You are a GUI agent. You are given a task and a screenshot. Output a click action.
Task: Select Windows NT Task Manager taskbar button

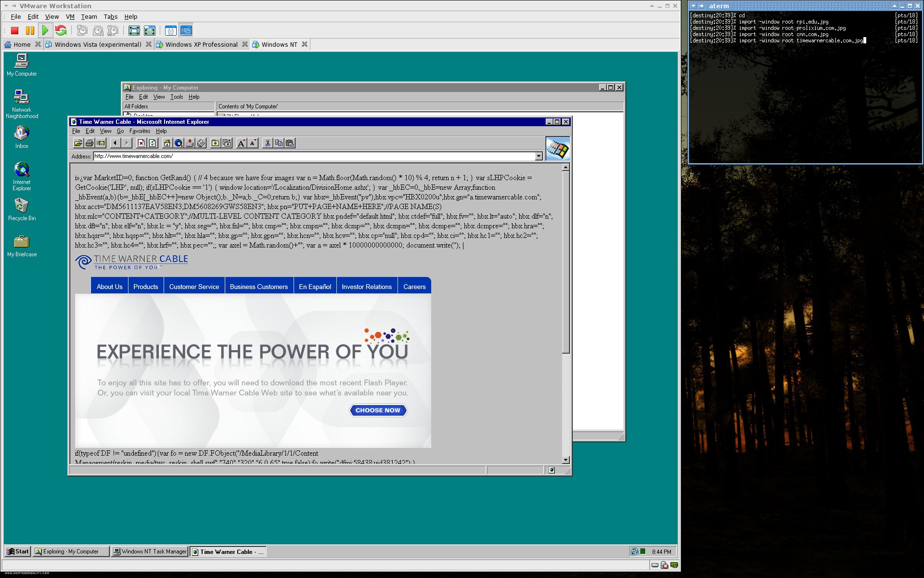150,552
